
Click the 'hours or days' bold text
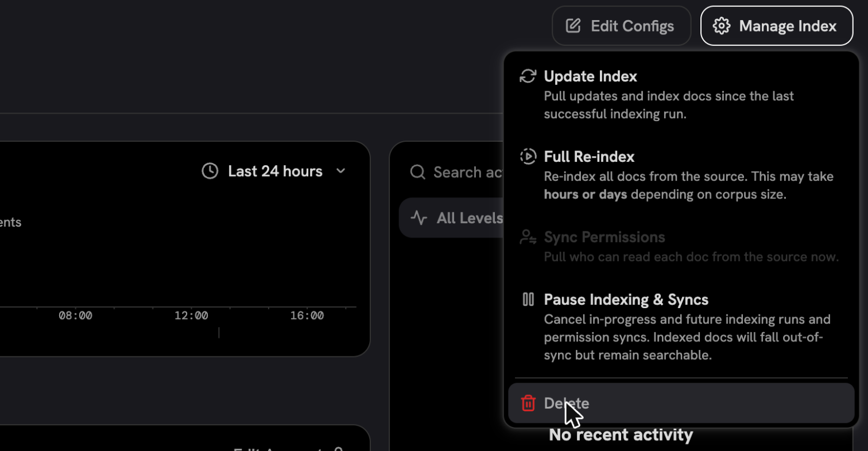click(x=586, y=195)
